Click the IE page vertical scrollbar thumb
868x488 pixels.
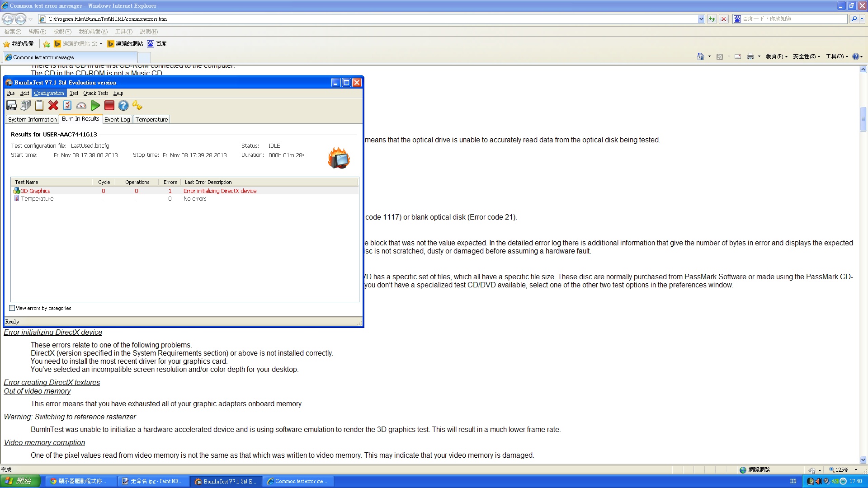point(863,119)
